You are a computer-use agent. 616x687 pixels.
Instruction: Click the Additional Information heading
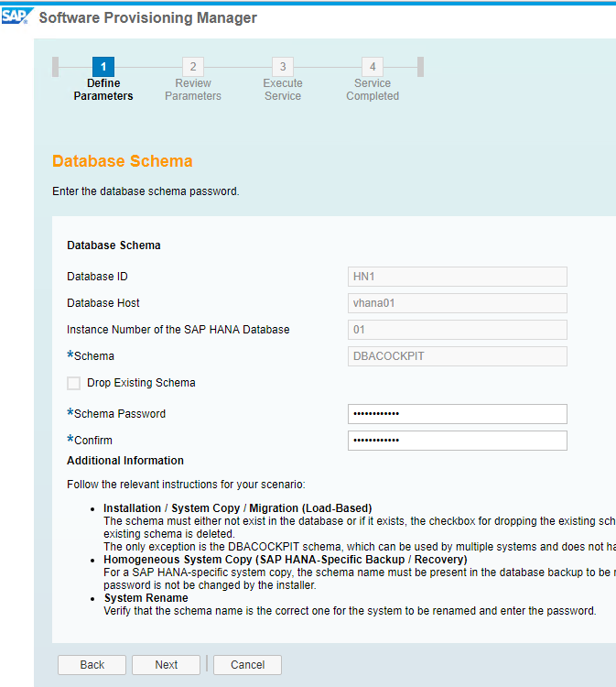point(125,461)
